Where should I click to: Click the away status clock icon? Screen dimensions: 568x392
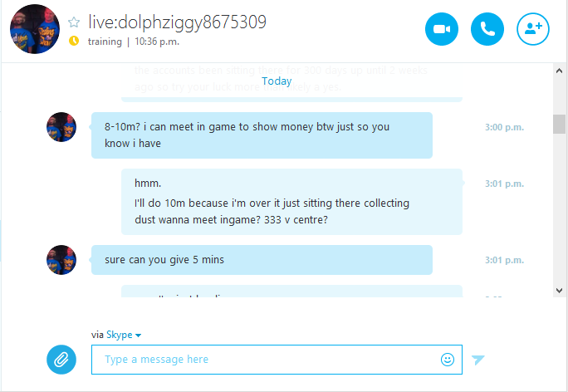(74, 41)
